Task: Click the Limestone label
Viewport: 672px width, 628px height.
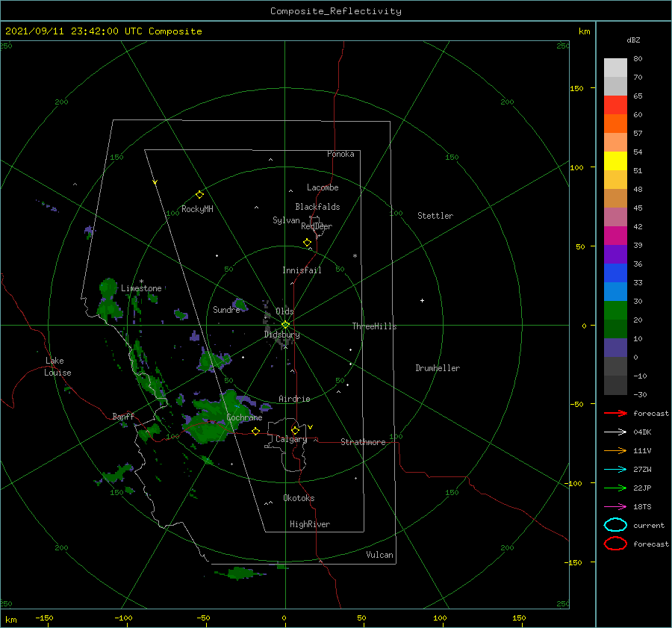Action: click(x=141, y=288)
